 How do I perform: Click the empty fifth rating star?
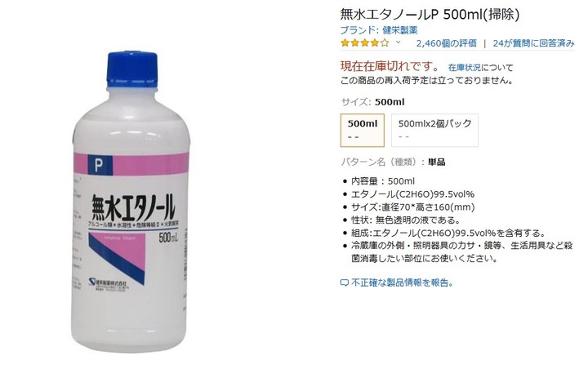click(385, 43)
